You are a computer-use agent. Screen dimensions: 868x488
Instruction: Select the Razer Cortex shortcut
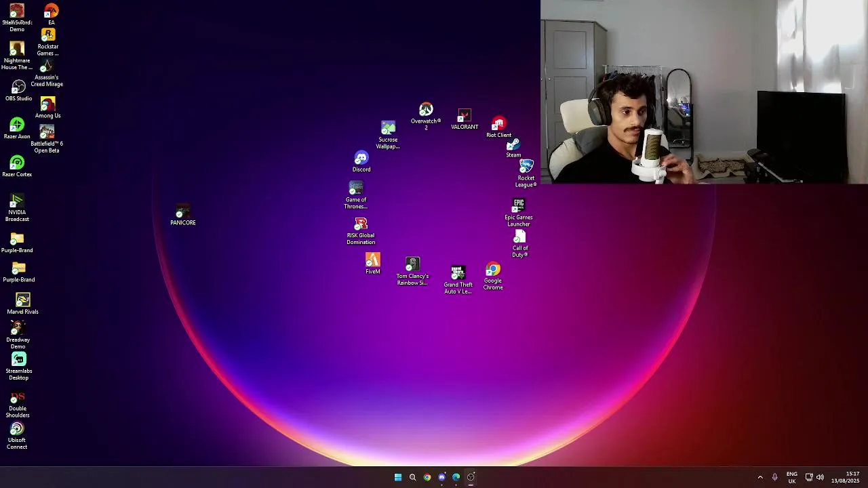pos(17,167)
